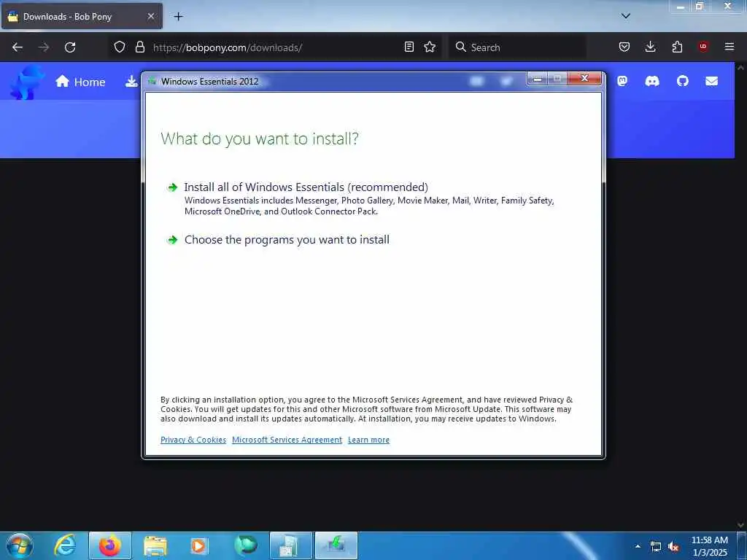The width and height of the screenshot is (747, 560).
Task: Open Microsoft Services Agreement link
Action: coord(287,440)
